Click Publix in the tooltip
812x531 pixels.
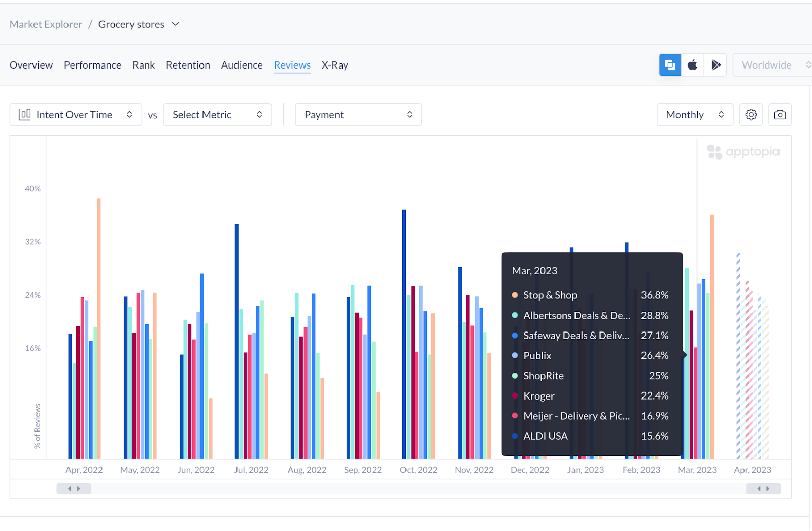click(537, 356)
